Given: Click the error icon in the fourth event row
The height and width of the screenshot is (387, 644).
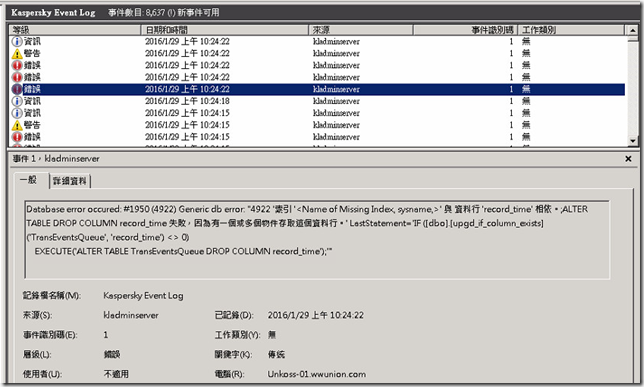Looking at the screenshot, I should pos(17,77).
